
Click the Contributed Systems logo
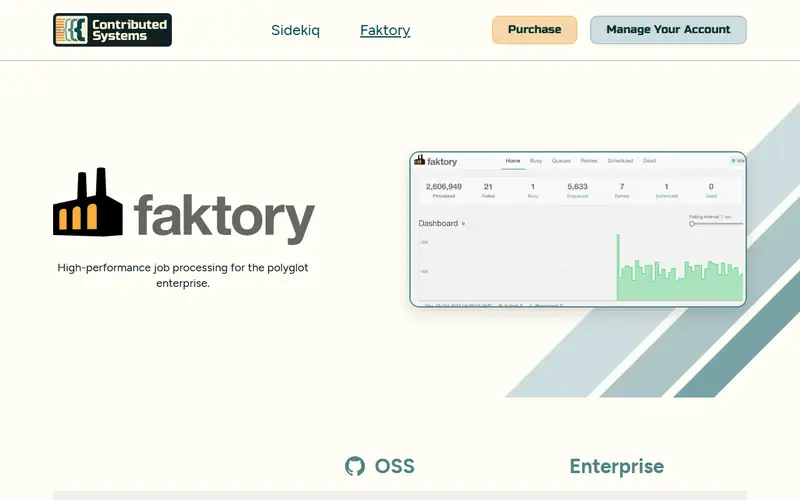(112, 30)
